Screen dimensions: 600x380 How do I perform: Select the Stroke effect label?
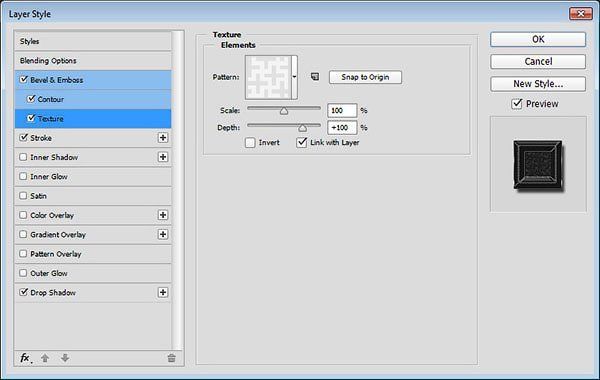[x=41, y=138]
